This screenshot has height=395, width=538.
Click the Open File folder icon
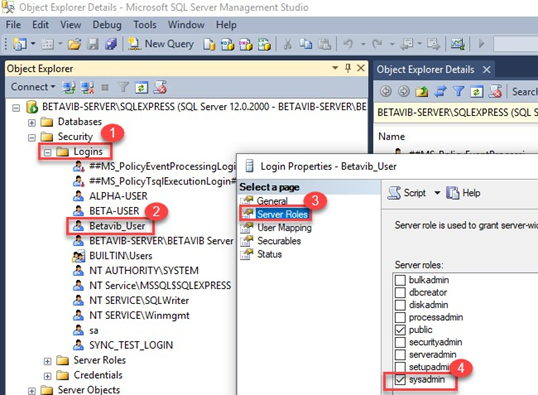click(74, 44)
